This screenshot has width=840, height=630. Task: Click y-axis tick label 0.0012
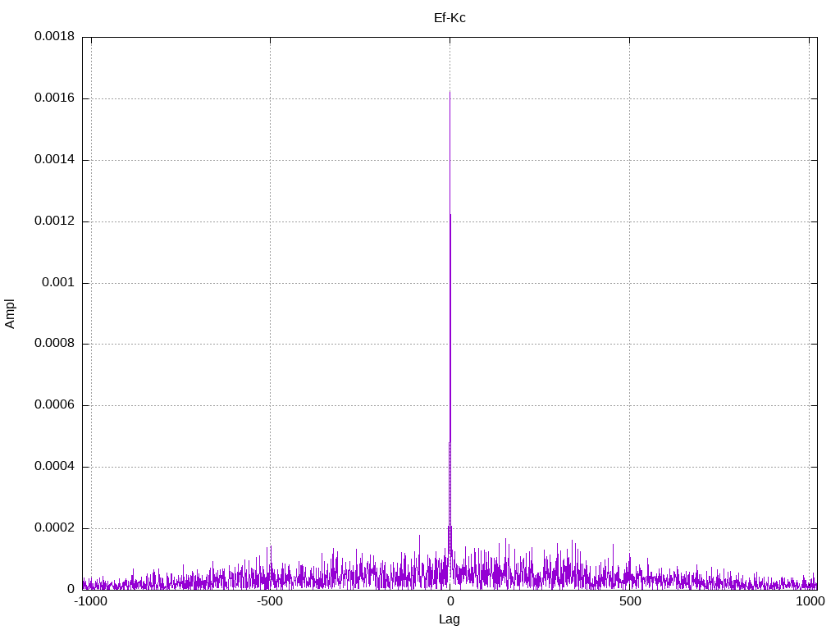click(x=55, y=221)
